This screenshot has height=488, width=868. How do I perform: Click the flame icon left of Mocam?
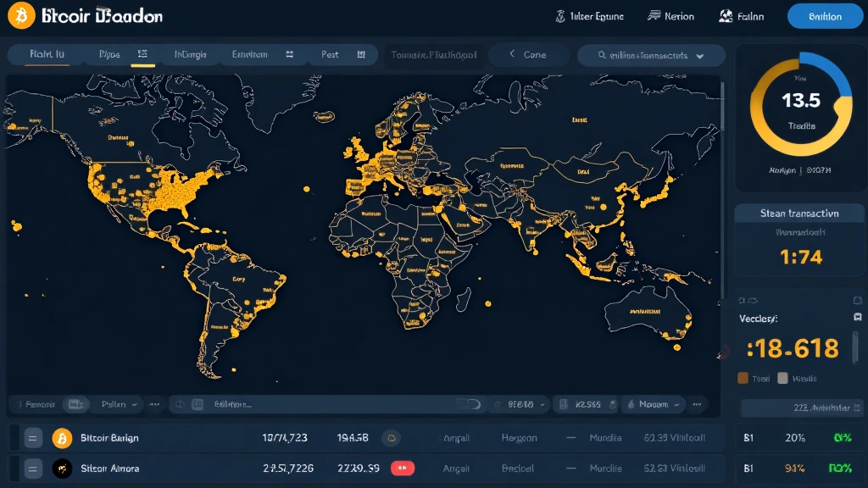click(x=631, y=404)
